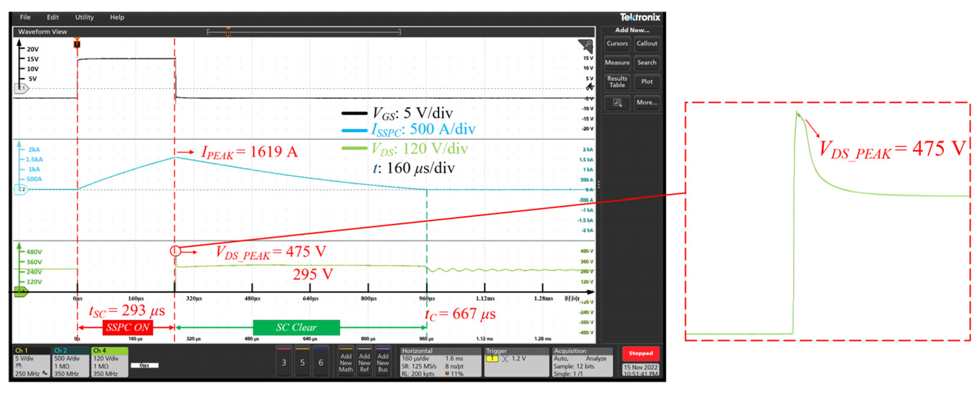980x399 pixels.
Task: Expand the More... add-new options
Action: 647,102
